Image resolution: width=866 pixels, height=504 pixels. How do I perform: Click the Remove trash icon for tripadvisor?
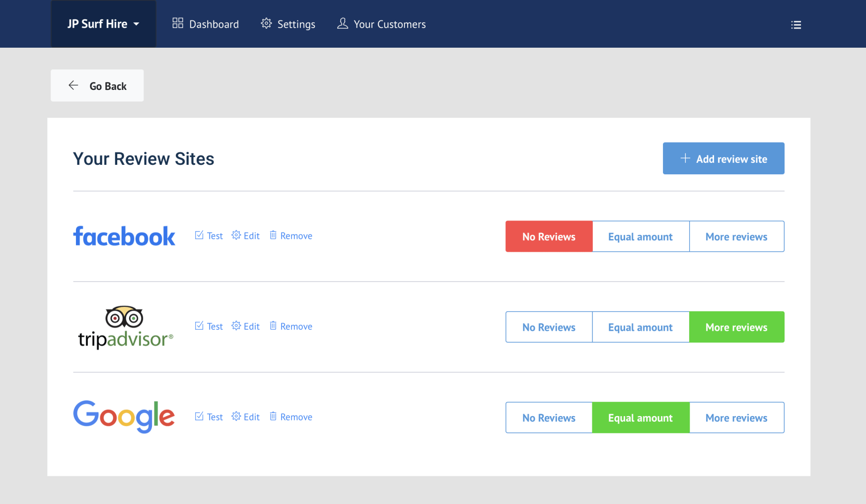[x=273, y=325]
